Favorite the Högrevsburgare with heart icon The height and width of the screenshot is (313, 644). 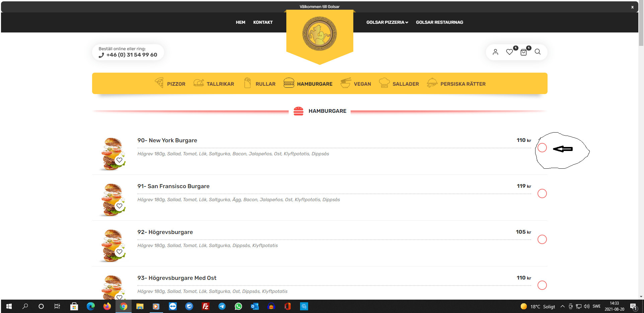point(119,252)
